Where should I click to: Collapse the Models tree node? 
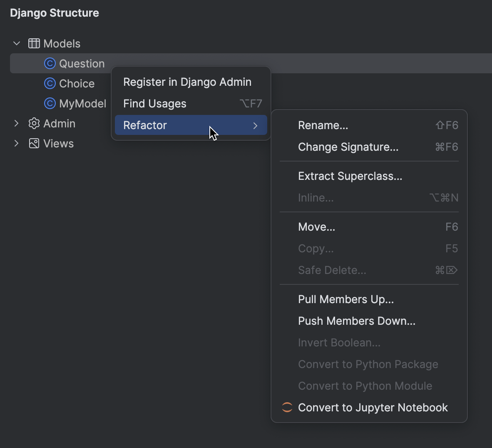[16, 43]
